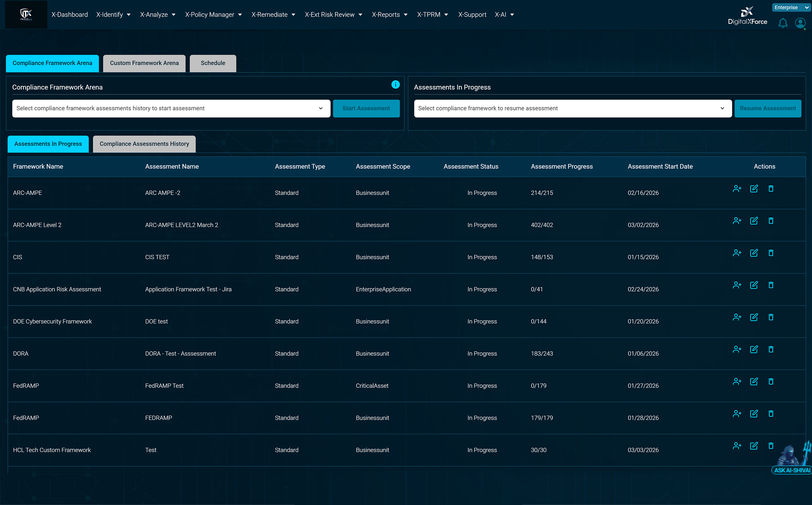Edit the DORA - Test - Asssessment row
This screenshot has width=812, height=505.
pyautogui.click(x=754, y=349)
